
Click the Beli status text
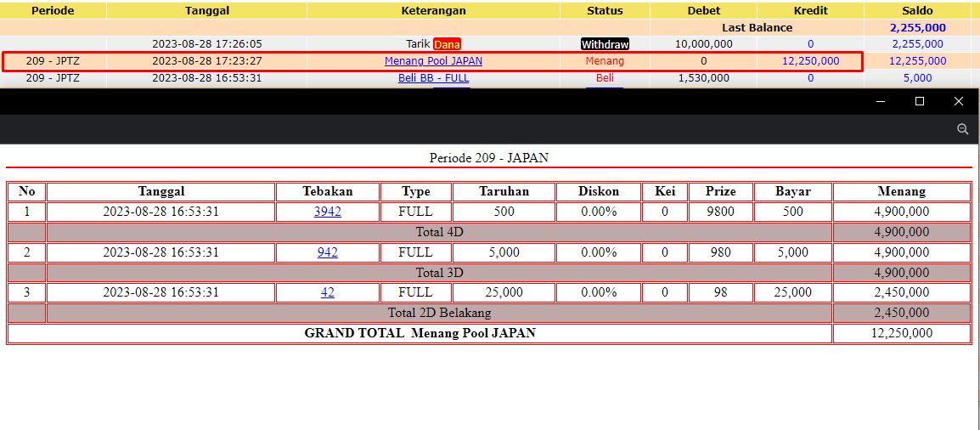605,78
